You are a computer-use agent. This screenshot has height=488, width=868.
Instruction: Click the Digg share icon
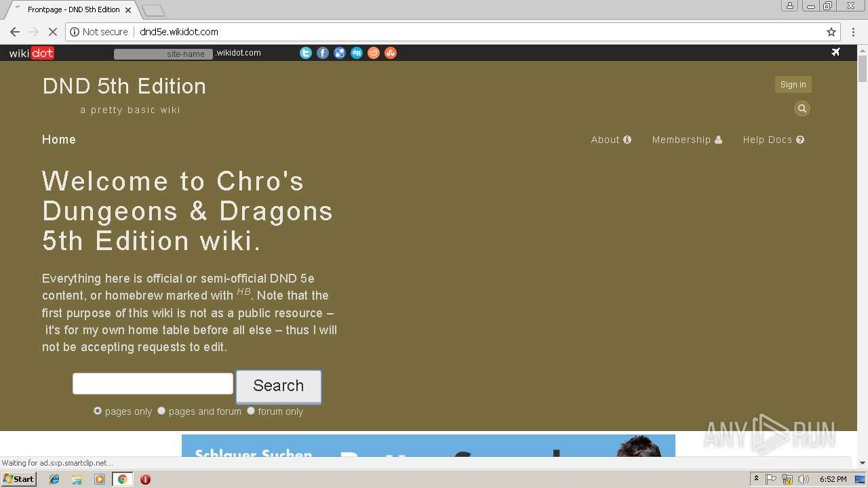click(x=357, y=53)
